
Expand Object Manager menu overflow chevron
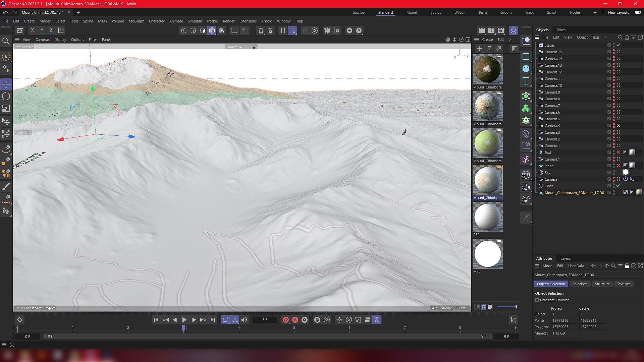[x=605, y=37]
